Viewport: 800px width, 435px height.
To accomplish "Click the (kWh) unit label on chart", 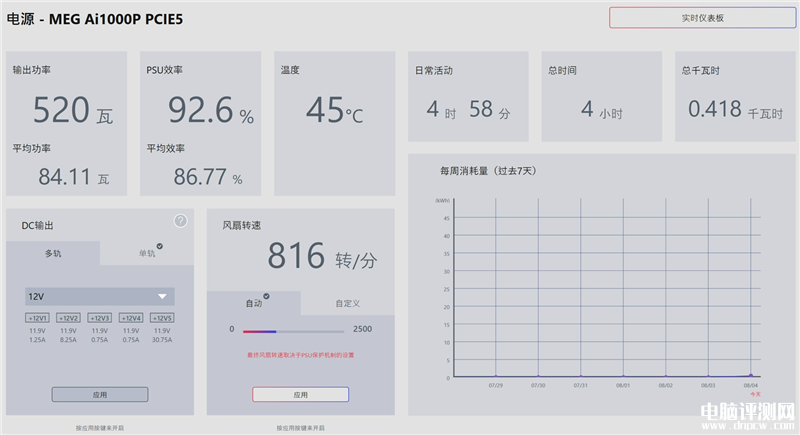I will [x=442, y=200].
